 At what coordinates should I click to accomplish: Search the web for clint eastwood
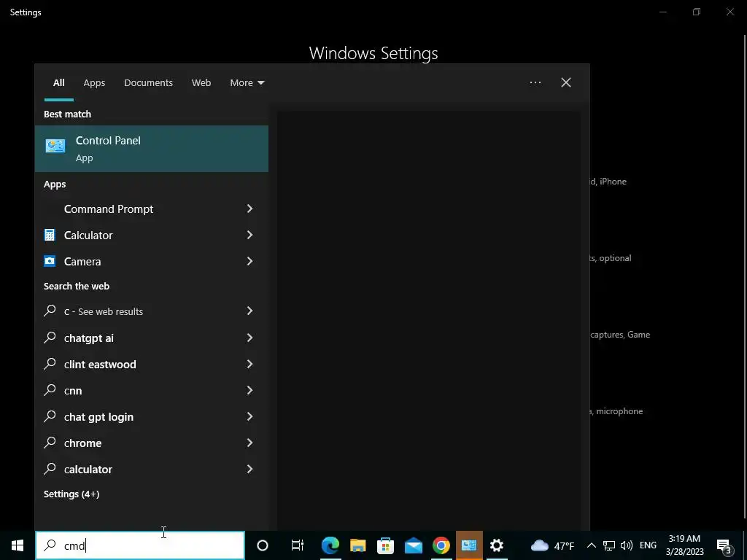[x=139, y=365]
